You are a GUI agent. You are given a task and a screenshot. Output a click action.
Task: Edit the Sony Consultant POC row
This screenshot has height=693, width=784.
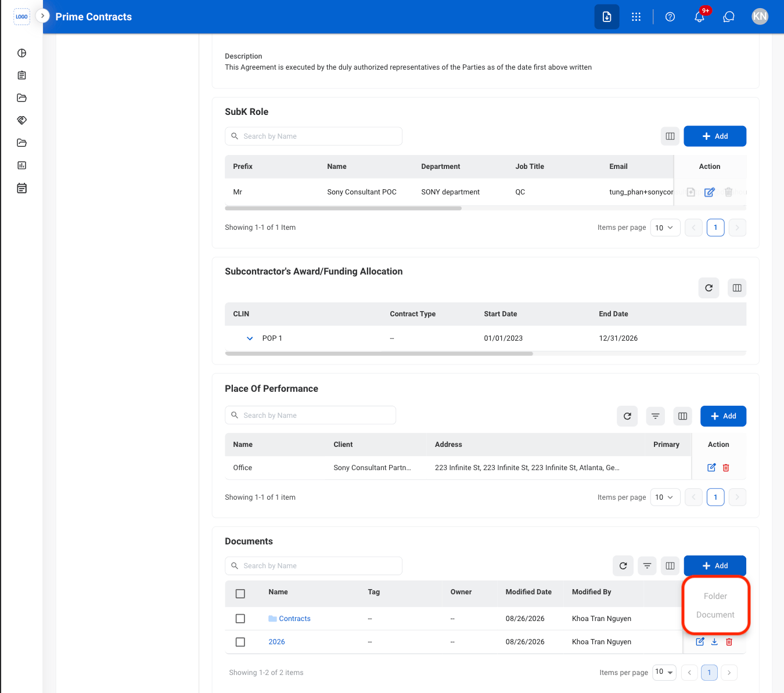coord(709,192)
